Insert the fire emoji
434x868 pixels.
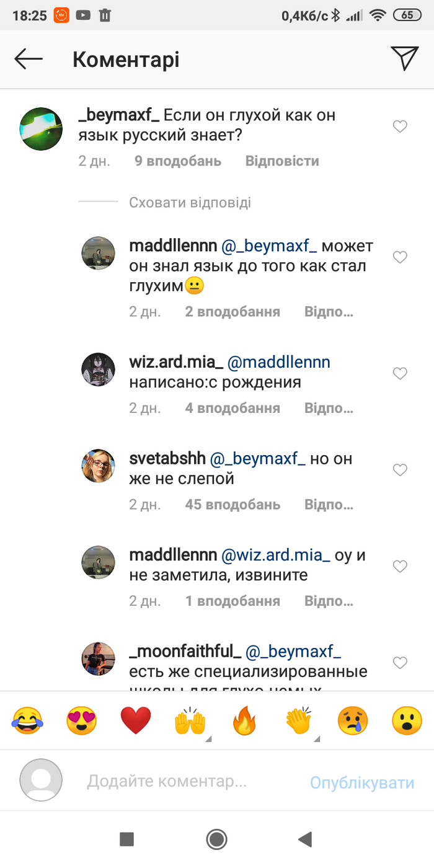tap(244, 721)
